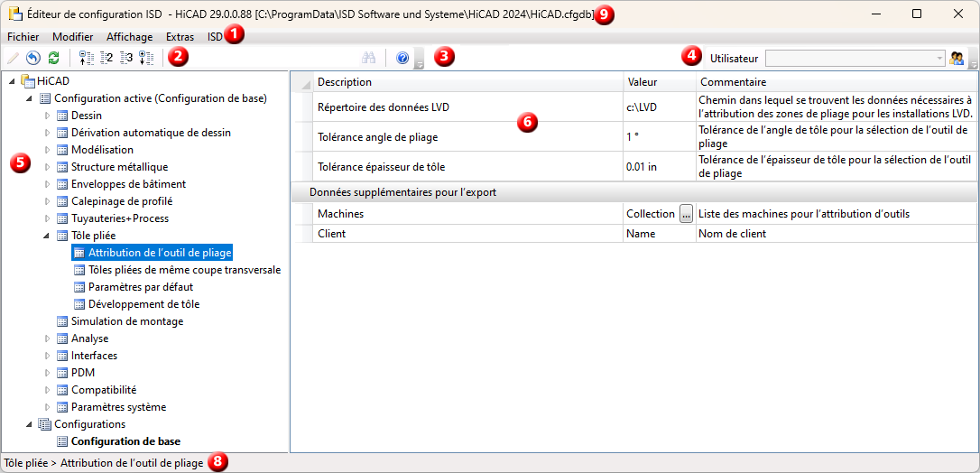Open the Affichage menu

[129, 37]
